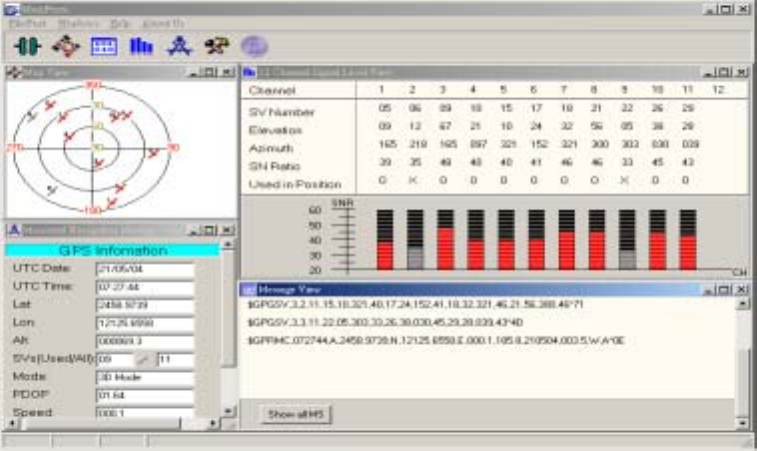Minimize the sky map window
Image resolution: width=757 pixels, height=451 pixels.
(x=194, y=72)
